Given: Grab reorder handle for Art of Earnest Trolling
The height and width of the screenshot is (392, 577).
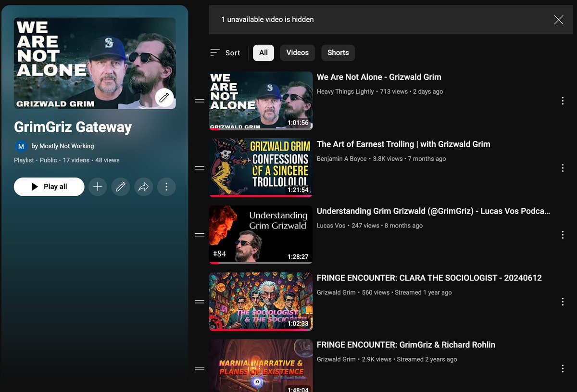Looking at the screenshot, I should pos(200,168).
